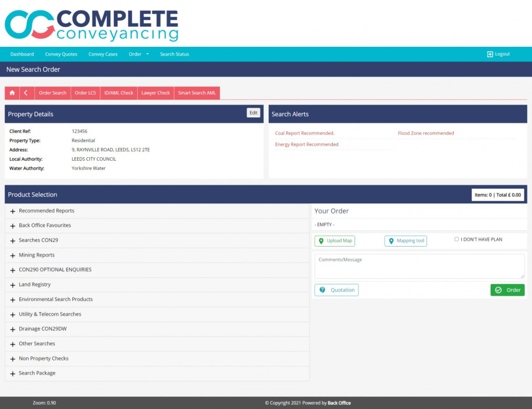Switch to the ID/AML Check tab
Screen dimensions: 532x409
click(119, 93)
